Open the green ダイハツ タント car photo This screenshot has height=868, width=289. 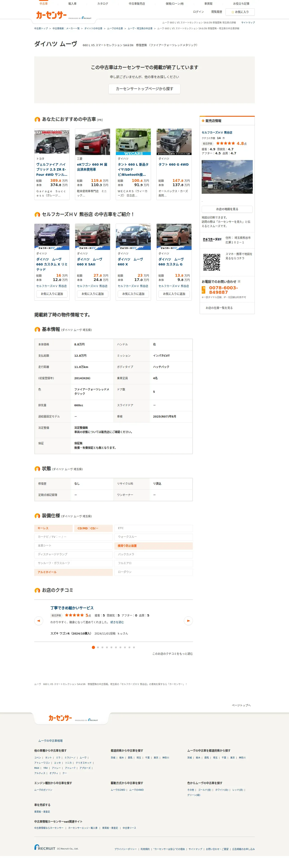coord(133,142)
